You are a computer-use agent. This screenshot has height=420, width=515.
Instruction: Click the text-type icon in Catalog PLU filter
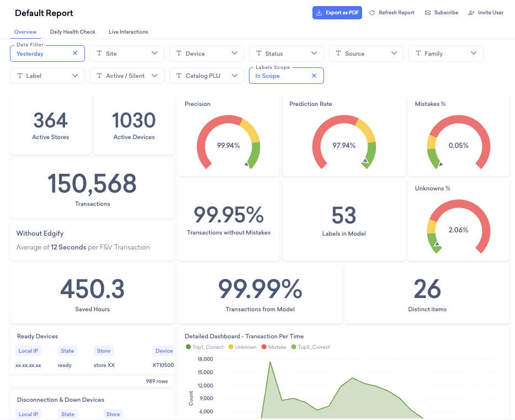(x=179, y=76)
